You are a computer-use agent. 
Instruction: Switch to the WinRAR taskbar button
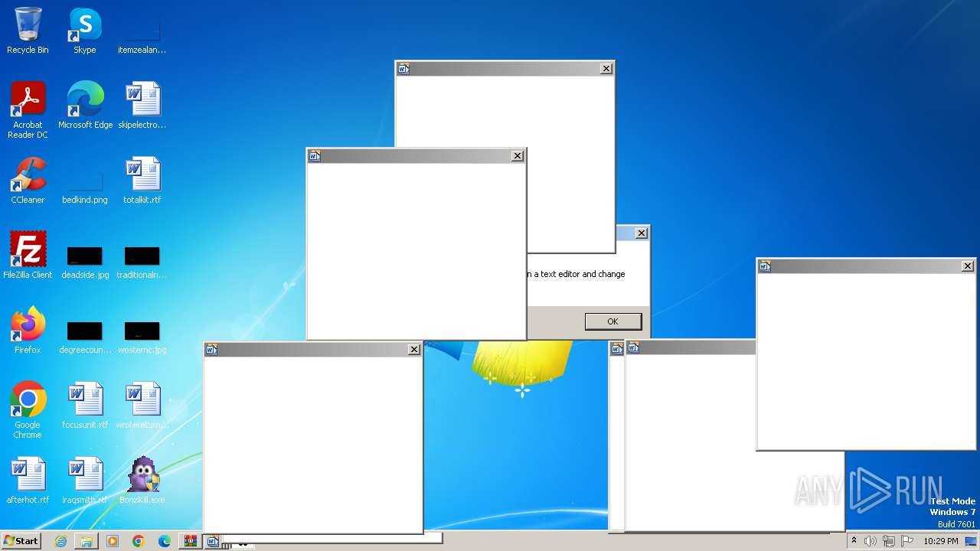click(189, 541)
